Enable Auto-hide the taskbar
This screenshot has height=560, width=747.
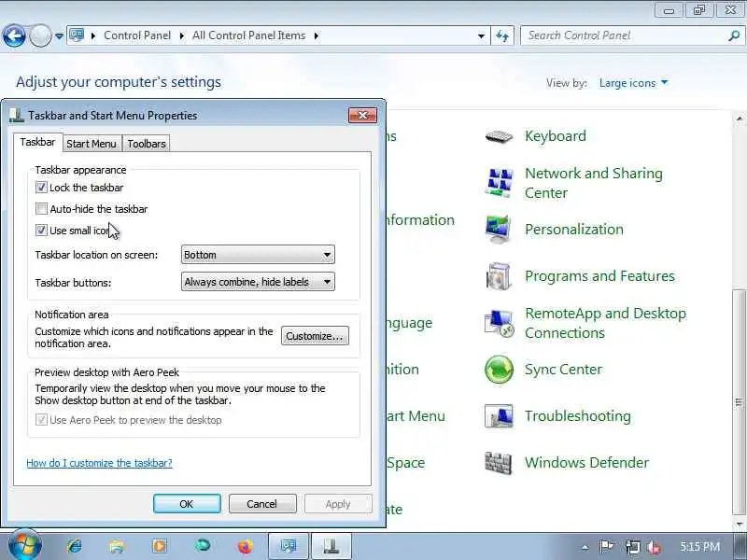41,209
